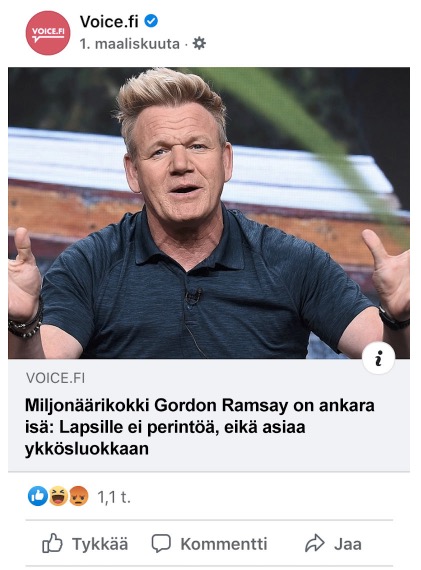
Task: Open the Voice.fi round profile avatar
Action: click(x=48, y=33)
